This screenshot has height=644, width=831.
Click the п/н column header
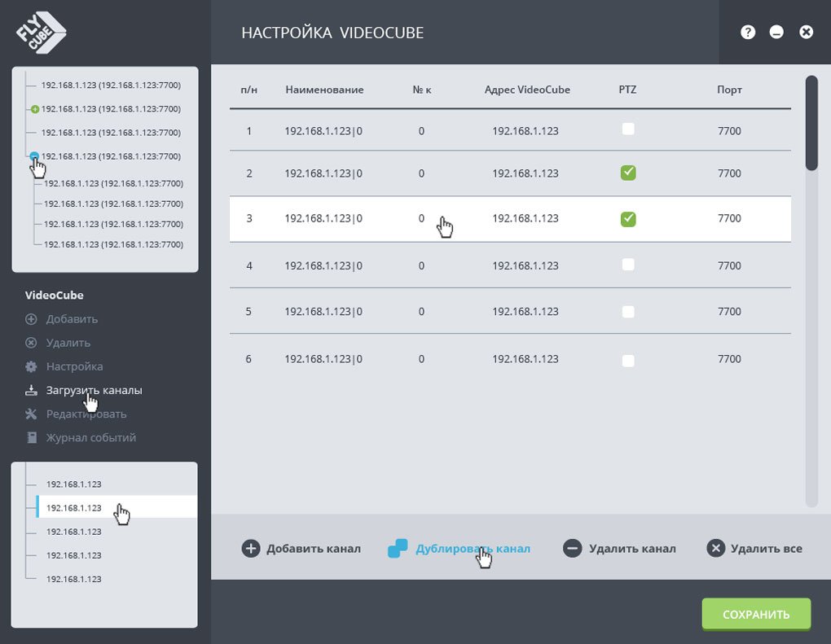tap(248, 90)
